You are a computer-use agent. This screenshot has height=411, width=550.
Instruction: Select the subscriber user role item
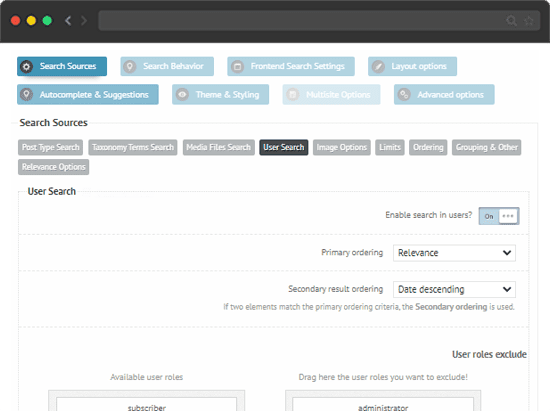point(147,405)
